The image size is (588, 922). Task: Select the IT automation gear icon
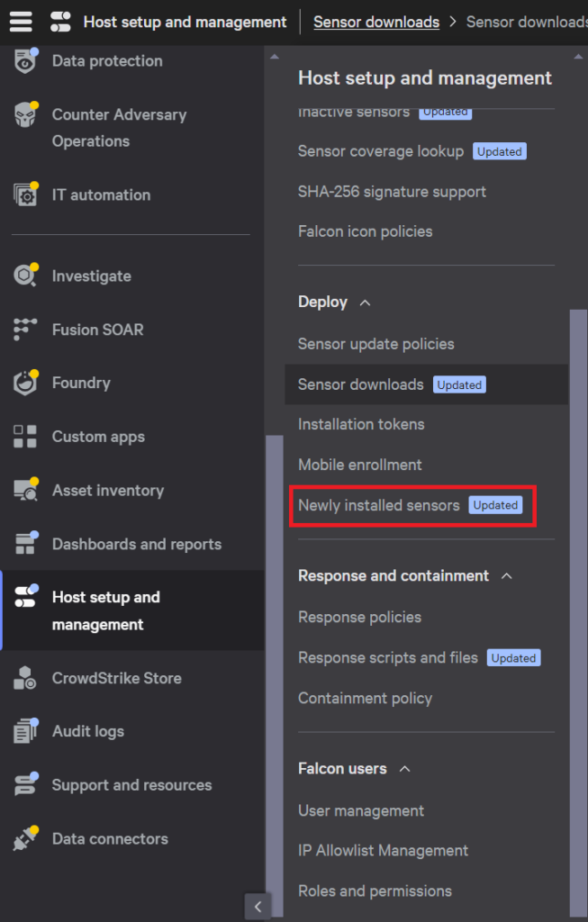tap(25, 194)
